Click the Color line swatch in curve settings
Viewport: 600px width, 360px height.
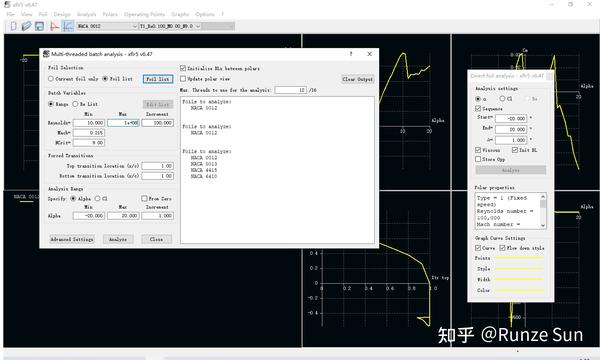click(x=519, y=290)
